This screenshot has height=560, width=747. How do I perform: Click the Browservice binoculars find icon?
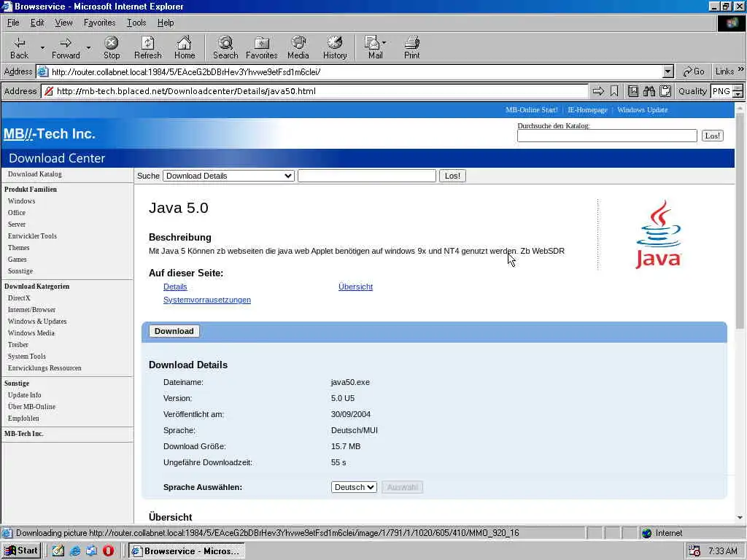(x=649, y=91)
